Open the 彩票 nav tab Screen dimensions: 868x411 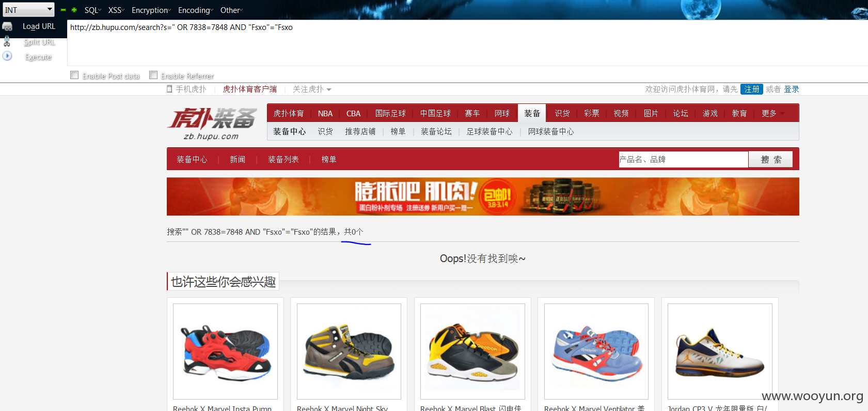pyautogui.click(x=592, y=113)
